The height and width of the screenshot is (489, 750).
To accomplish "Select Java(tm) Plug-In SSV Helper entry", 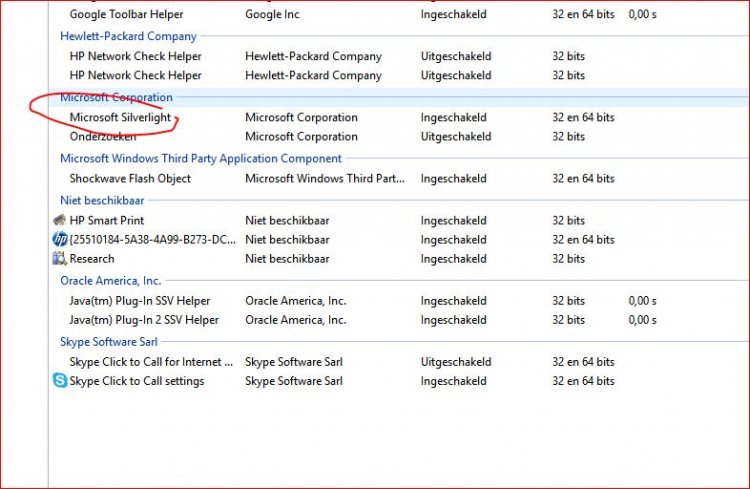I will [x=140, y=300].
